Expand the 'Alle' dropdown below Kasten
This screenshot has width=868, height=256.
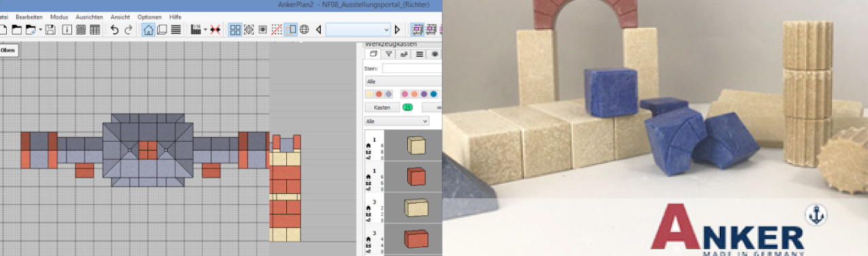397,121
